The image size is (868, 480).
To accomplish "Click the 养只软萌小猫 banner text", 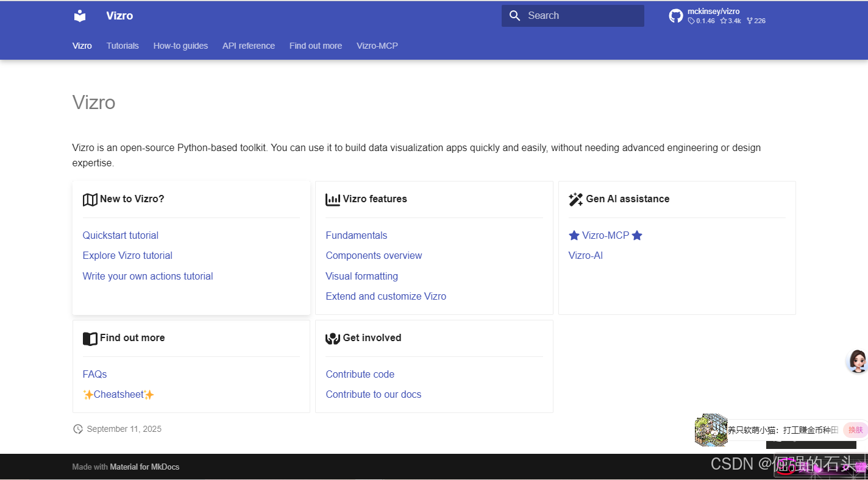I will click(x=783, y=430).
